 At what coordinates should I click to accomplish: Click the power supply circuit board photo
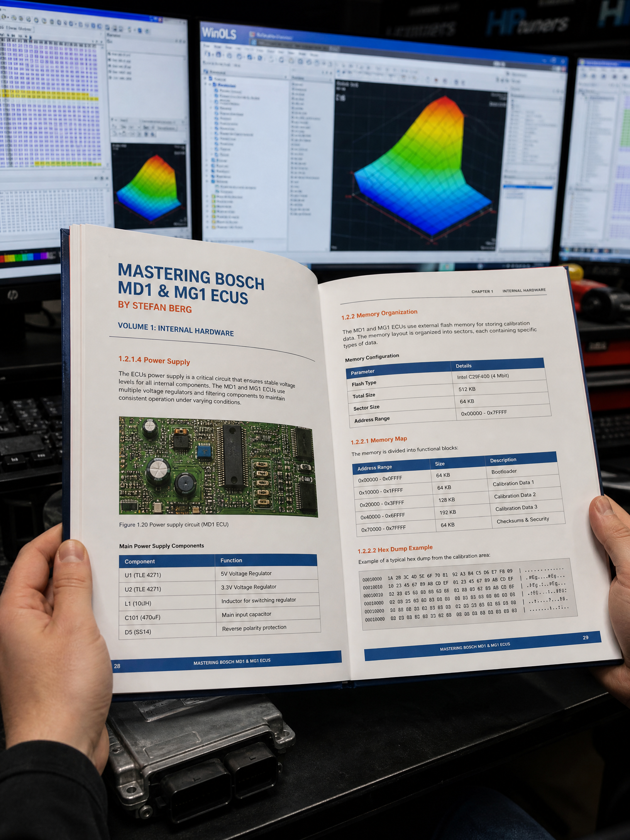point(218,466)
